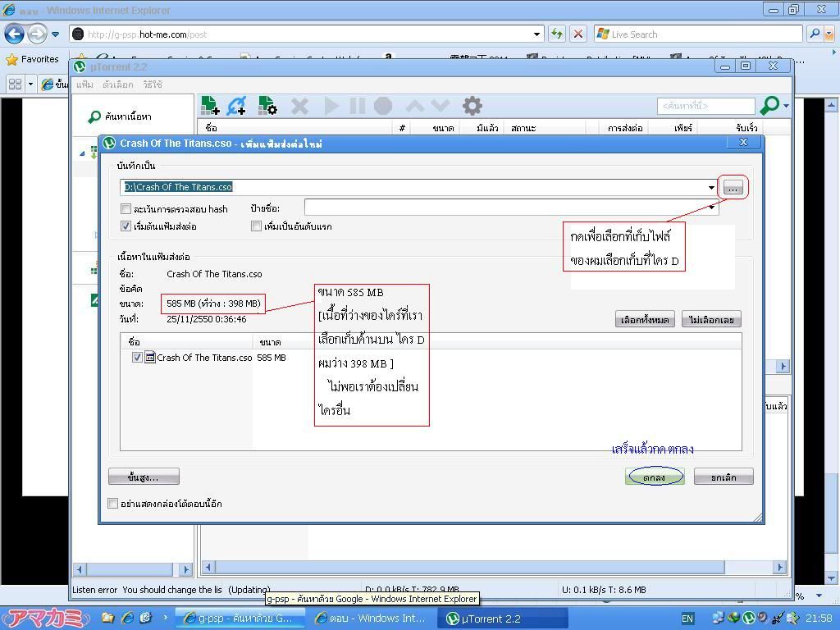
Task: Click search content item in uTorrent sidebar
Action: pos(121,116)
